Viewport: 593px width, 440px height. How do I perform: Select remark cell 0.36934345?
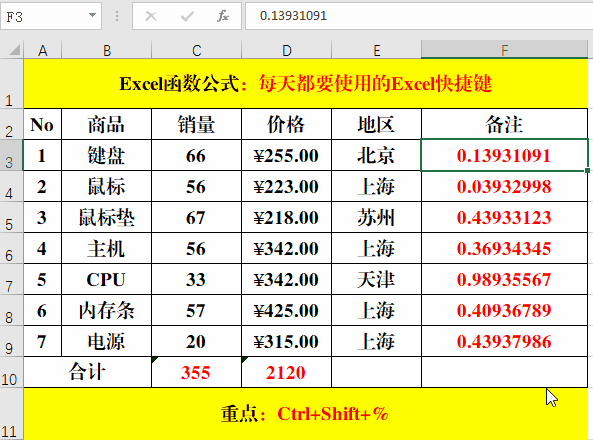click(505, 248)
